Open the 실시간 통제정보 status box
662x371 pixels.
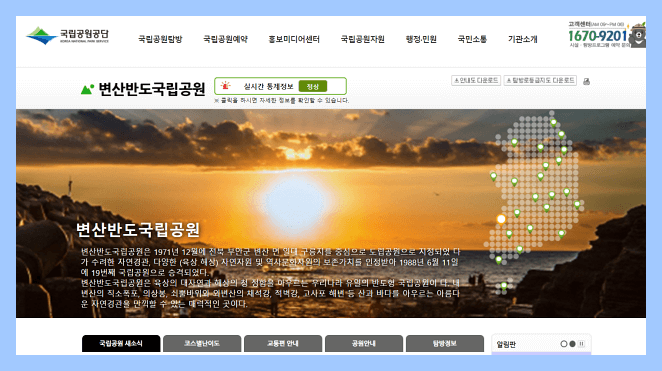point(280,86)
